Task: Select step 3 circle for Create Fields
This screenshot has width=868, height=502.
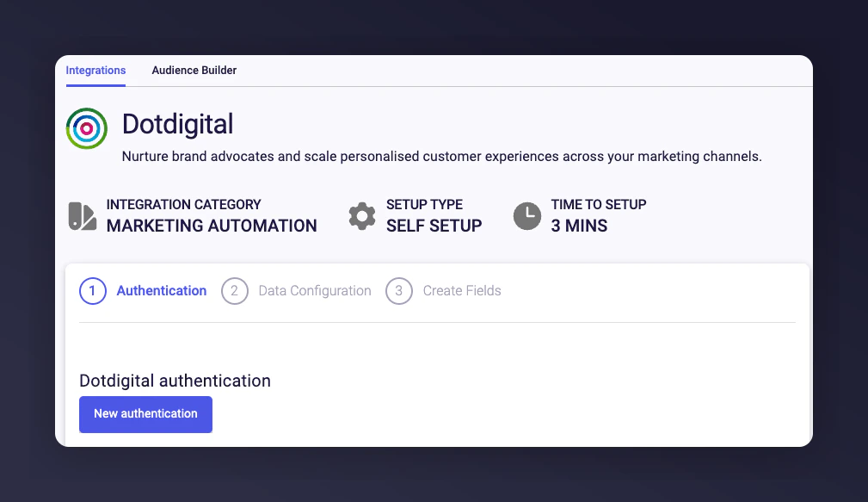Action: 399,291
